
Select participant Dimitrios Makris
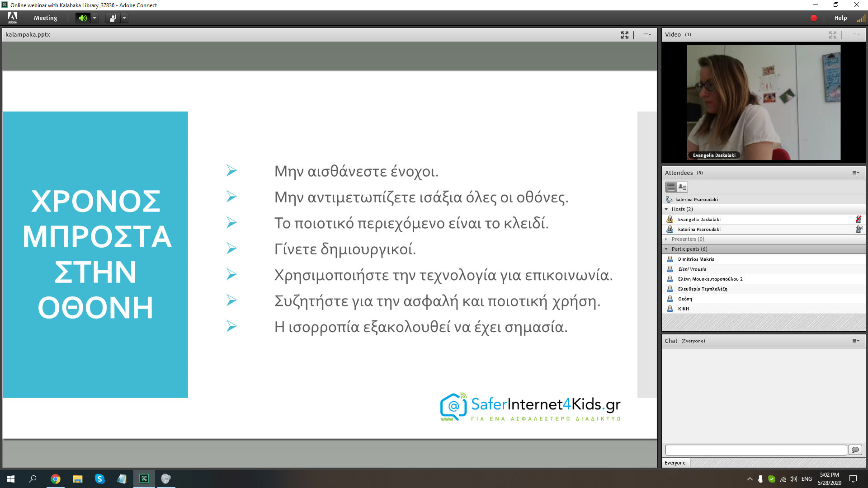pos(764,259)
